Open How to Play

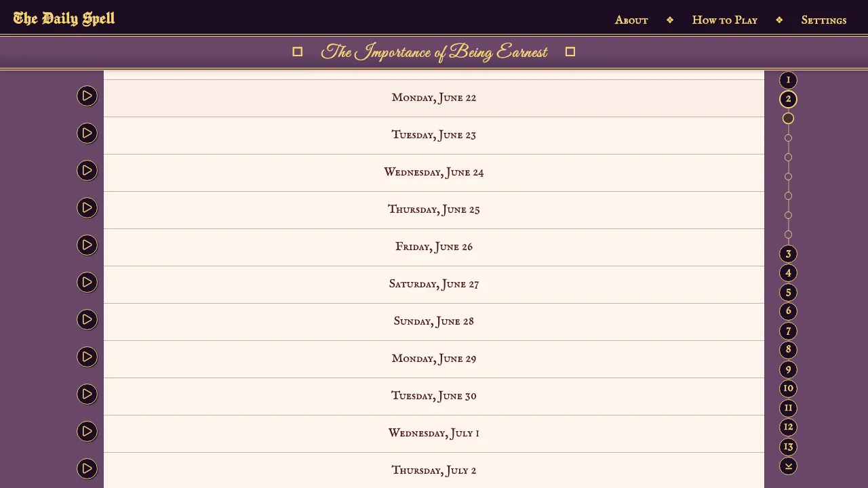pos(724,20)
